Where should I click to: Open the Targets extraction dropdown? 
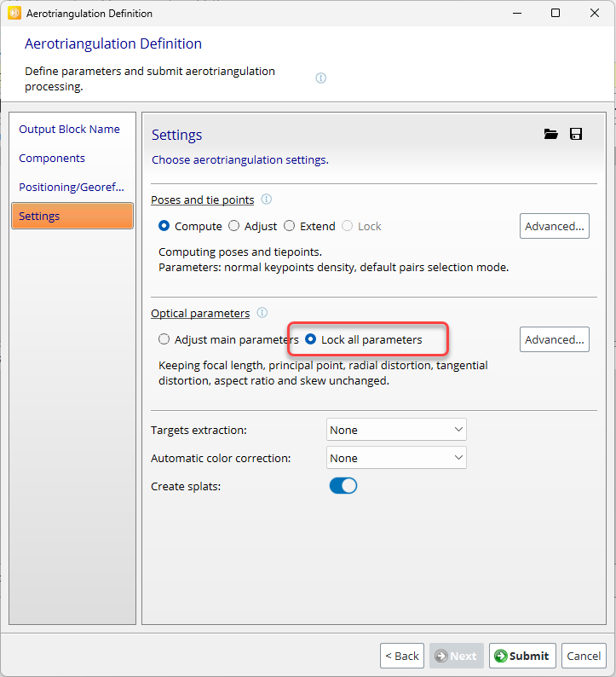[396, 430]
